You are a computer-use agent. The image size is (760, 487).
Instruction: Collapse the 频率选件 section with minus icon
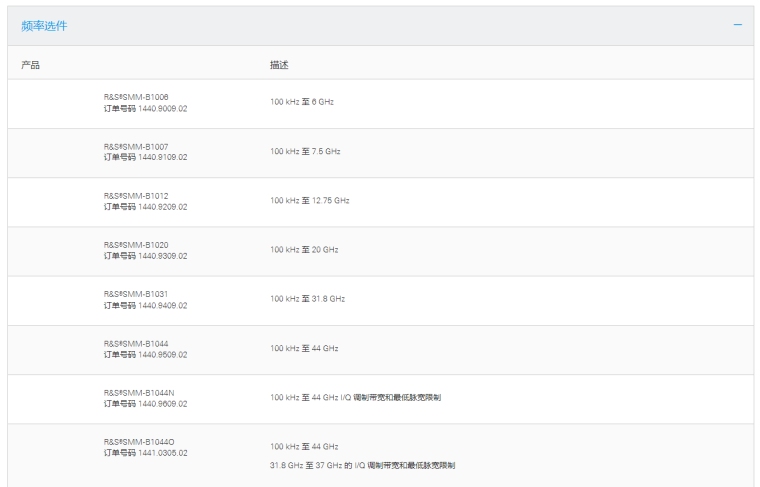click(738, 24)
